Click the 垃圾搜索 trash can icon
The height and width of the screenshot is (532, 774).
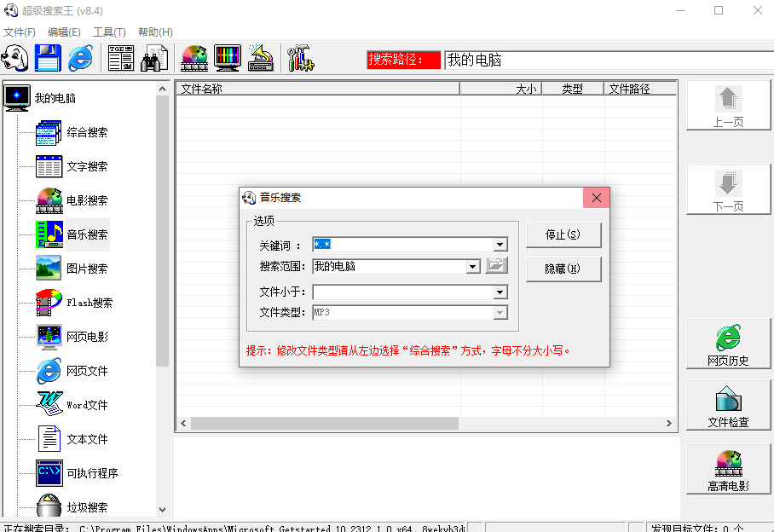click(x=49, y=506)
